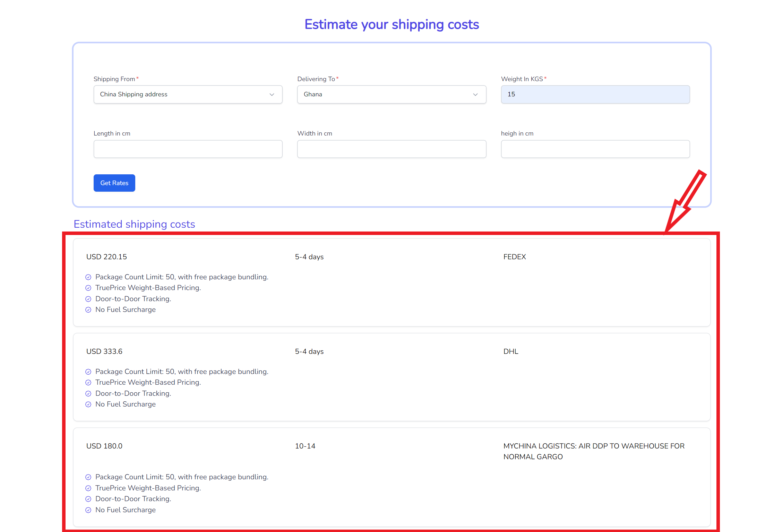Image resolution: width=774 pixels, height=532 pixels.
Task: Click the heigh in cm label
Action: (517, 133)
